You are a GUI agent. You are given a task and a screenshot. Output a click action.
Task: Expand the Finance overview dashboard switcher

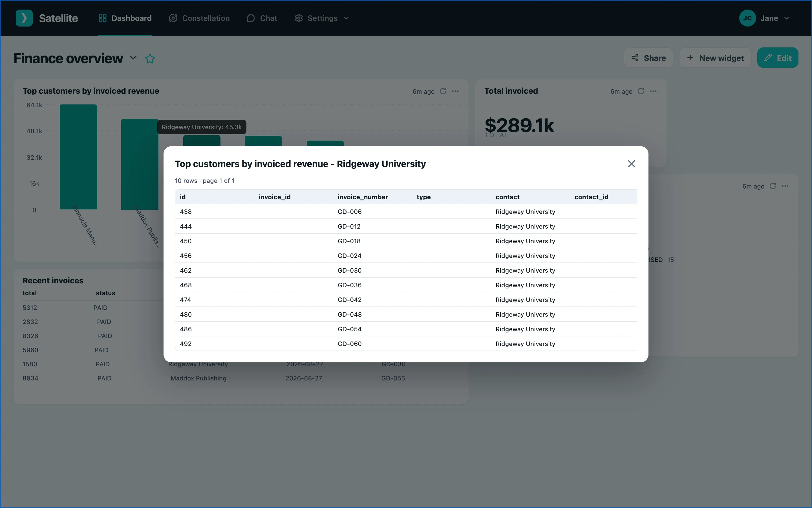click(133, 58)
